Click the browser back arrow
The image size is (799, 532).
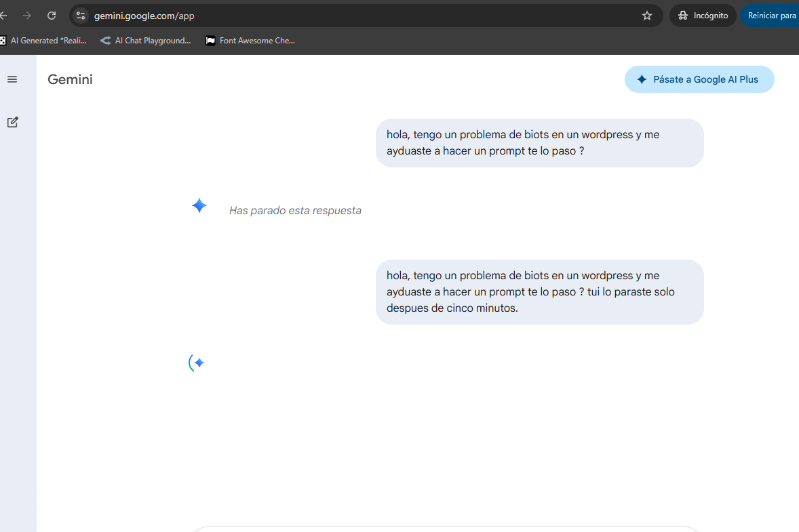tap(3, 16)
